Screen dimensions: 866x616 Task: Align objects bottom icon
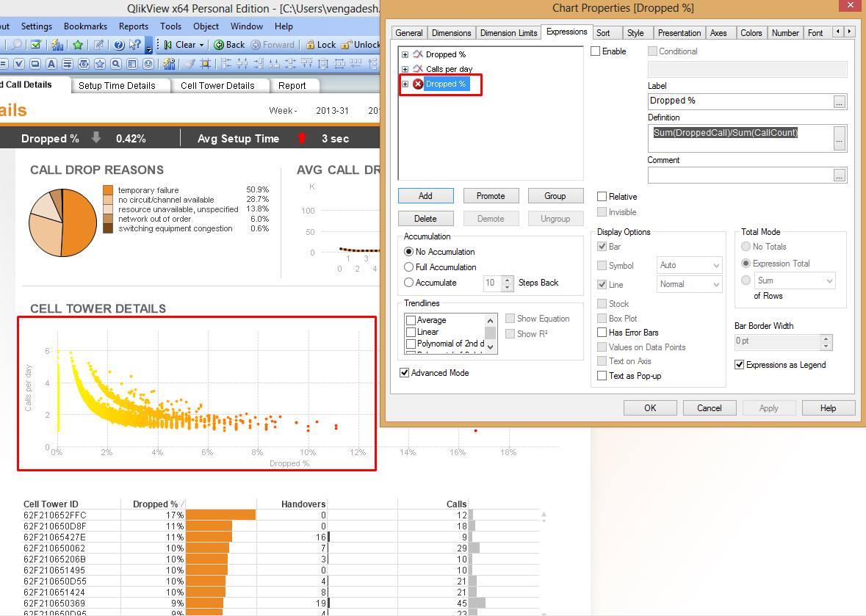pyautogui.click(x=275, y=63)
